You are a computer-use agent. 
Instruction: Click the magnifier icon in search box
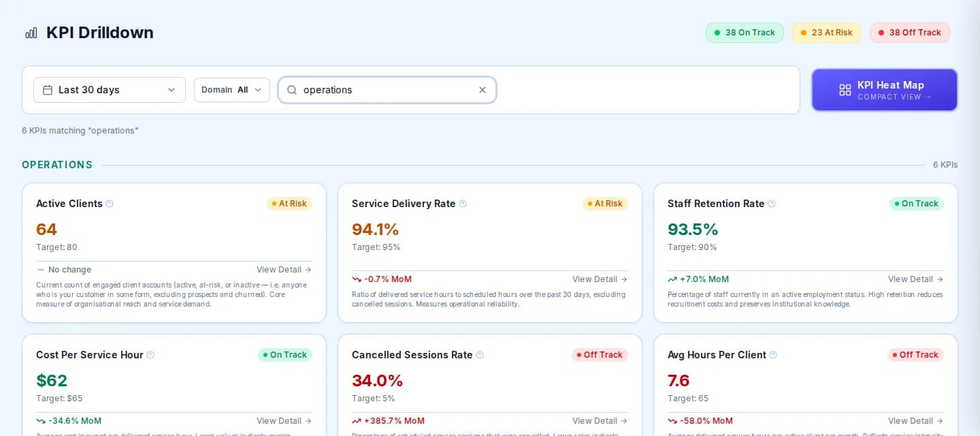[x=292, y=90]
